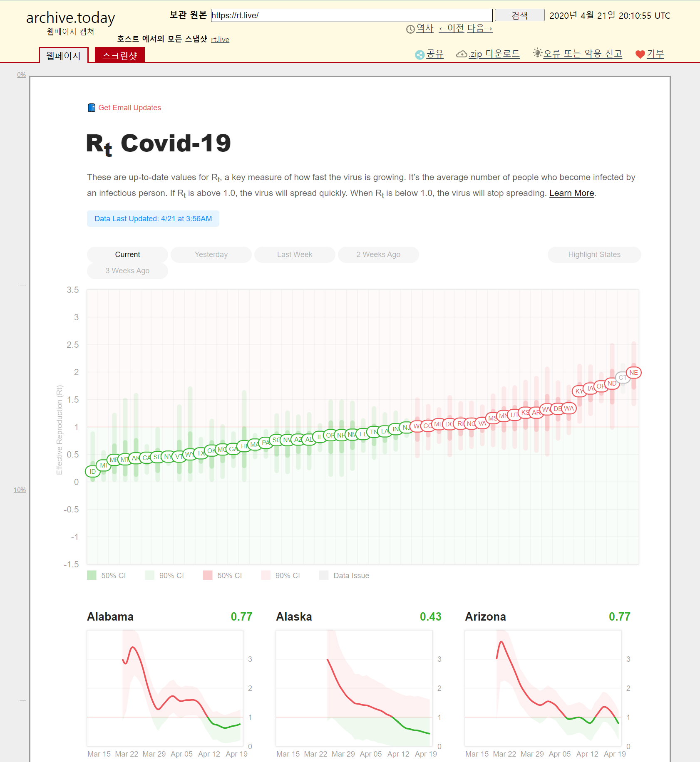The height and width of the screenshot is (762, 700).
Task: Select the ID state marker on chart
Action: point(92,471)
